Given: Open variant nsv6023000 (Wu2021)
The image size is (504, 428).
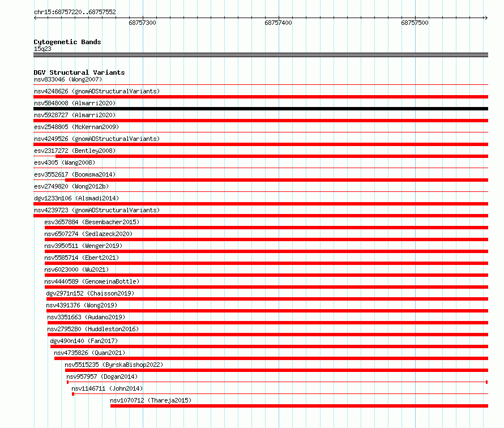Looking at the screenshot, I should tap(76, 269).
